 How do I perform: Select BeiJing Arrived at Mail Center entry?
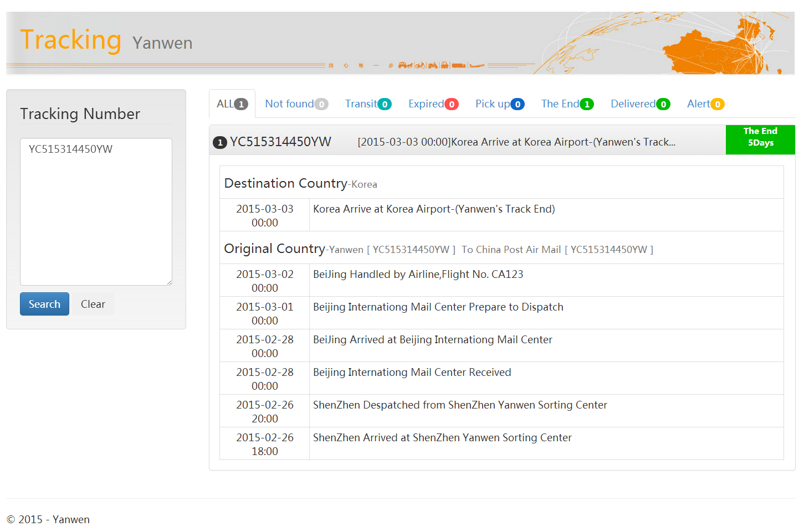(x=432, y=339)
